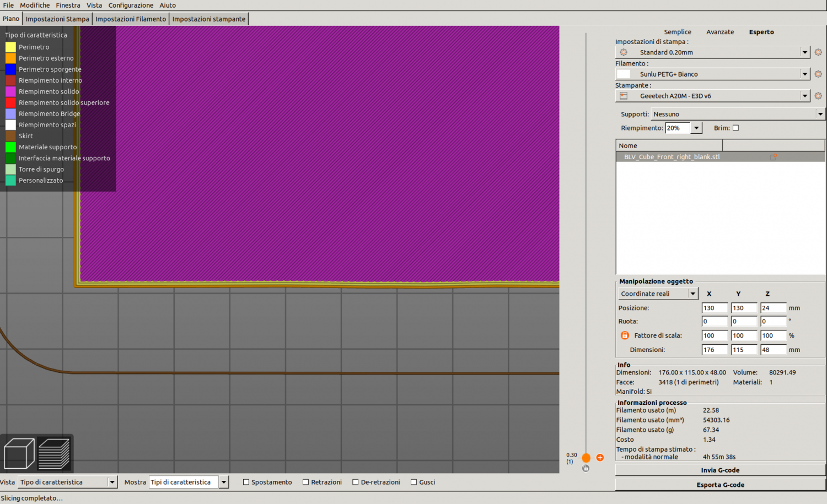Viewport: 827px width, 504px height.
Task: Click the Invia G-code button
Action: point(720,470)
